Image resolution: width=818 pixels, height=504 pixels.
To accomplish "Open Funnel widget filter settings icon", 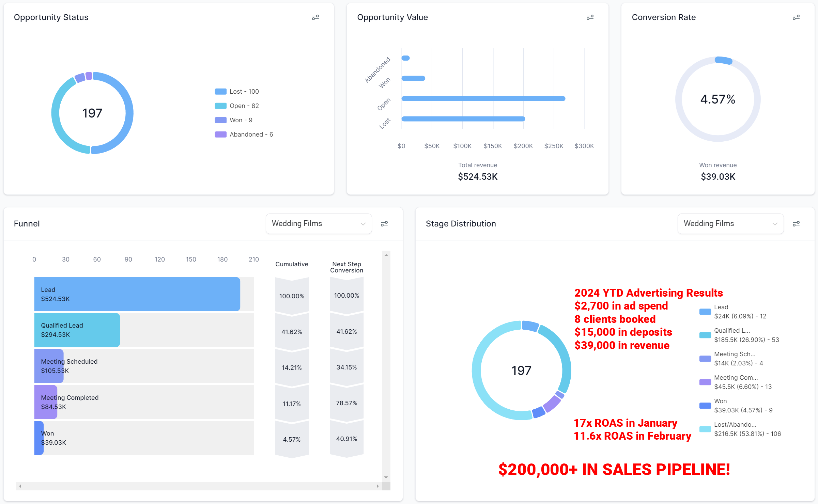I will (384, 224).
